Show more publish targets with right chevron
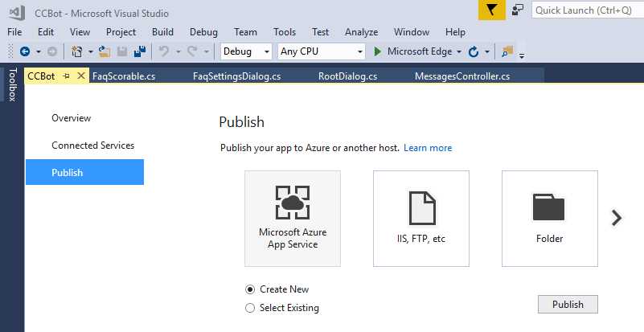Viewport: 644px width, 332px height. click(x=617, y=218)
